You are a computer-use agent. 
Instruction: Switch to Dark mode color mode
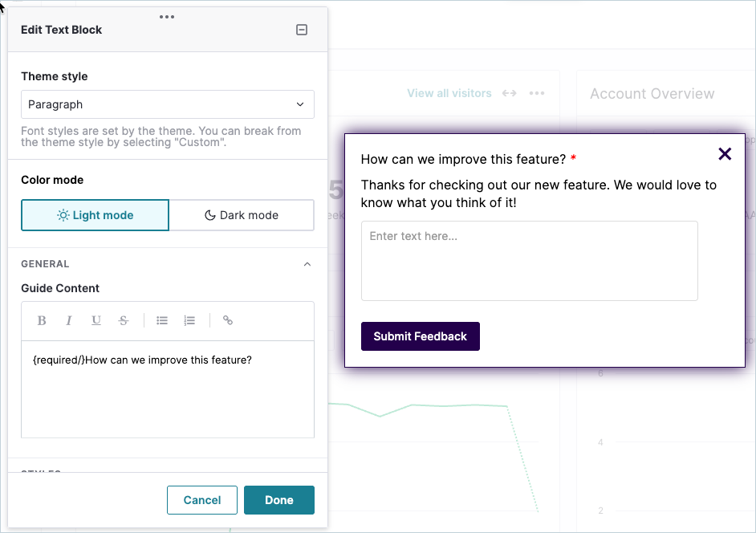pos(242,215)
